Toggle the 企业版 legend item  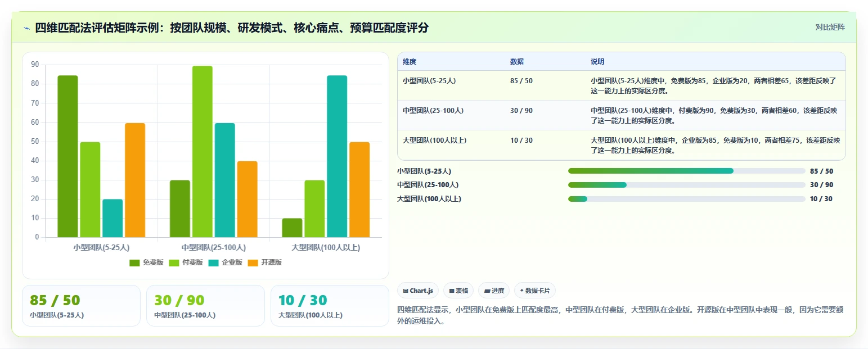[x=225, y=262]
